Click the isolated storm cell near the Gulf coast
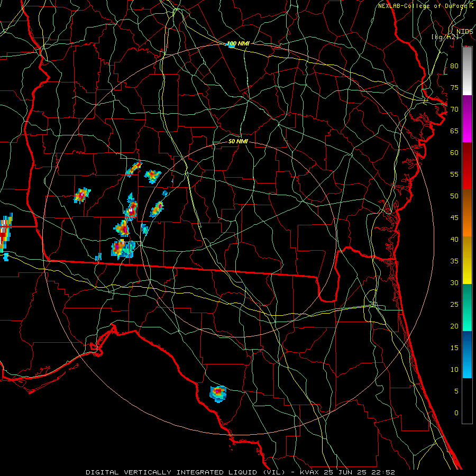The height and width of the screenshot is (476, 476). click(218, 393)
